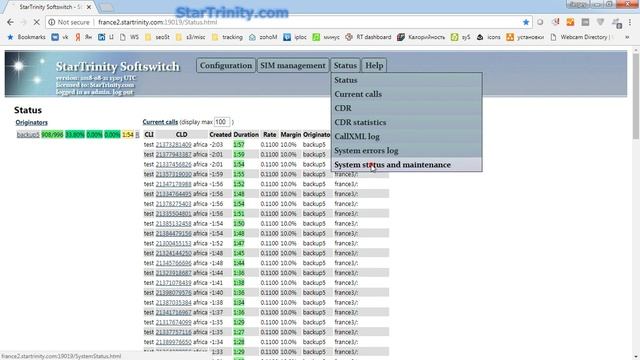Expand the bookmarks bar overflow chevron
Viewport: 640px width, 360px height.
click(x=627, y=37)
